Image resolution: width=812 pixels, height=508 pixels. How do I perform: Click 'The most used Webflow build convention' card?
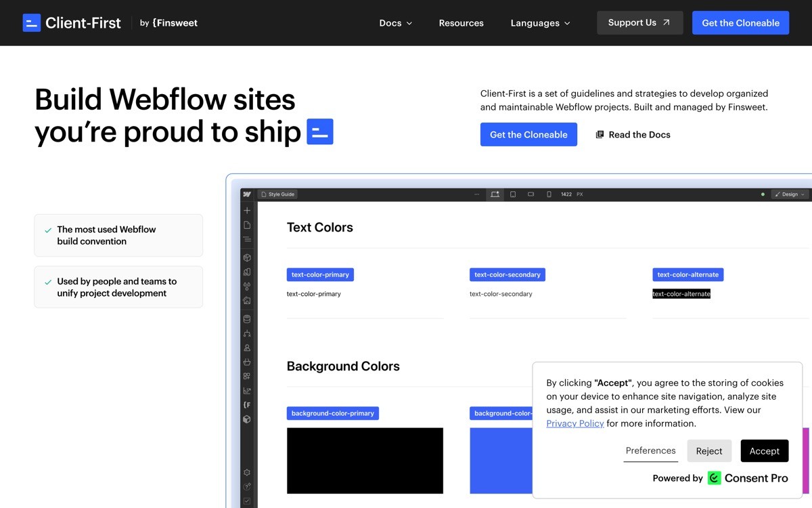[118, 236]
